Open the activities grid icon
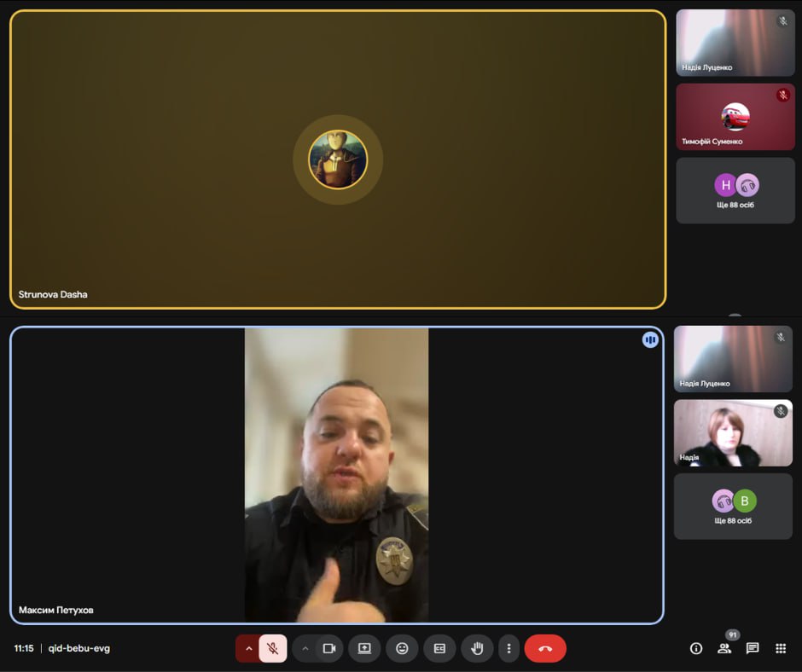802x672 pixels. 780,648
